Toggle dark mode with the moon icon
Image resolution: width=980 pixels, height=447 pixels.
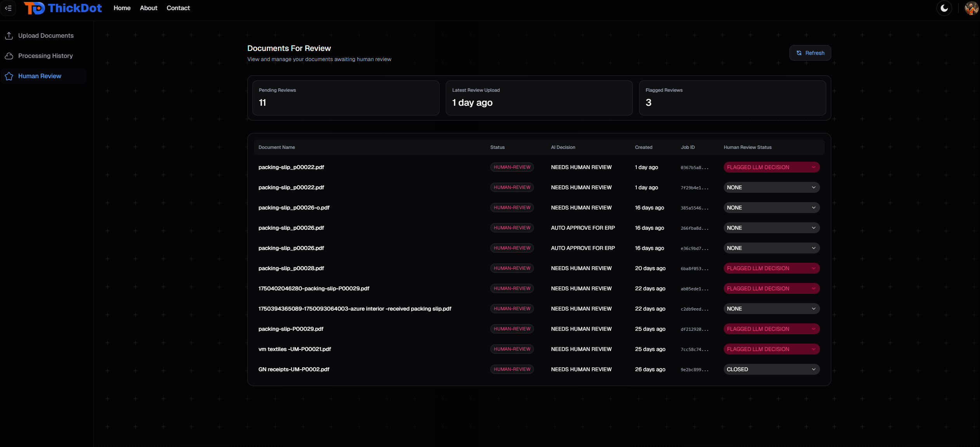944,8
